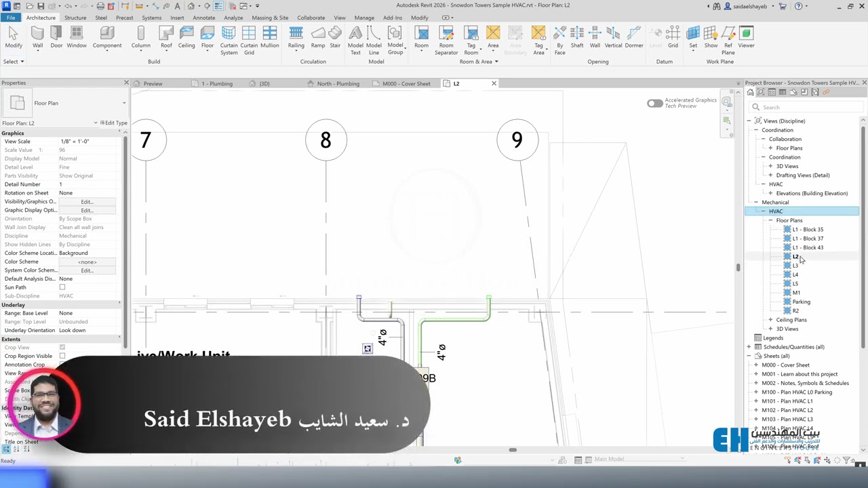Select the Window tool
868x488 pixels.
[x=77, y=37]
